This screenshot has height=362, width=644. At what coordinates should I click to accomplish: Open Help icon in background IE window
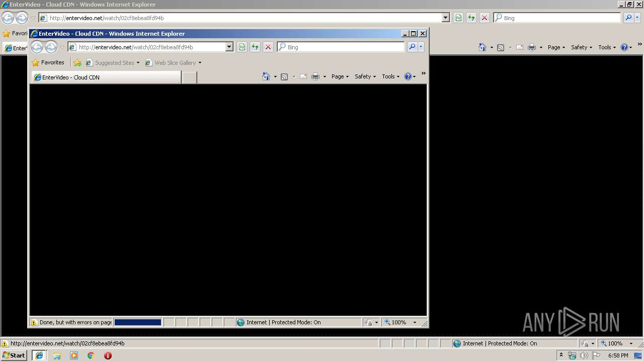pyautogui.click(x=626, y=47)
